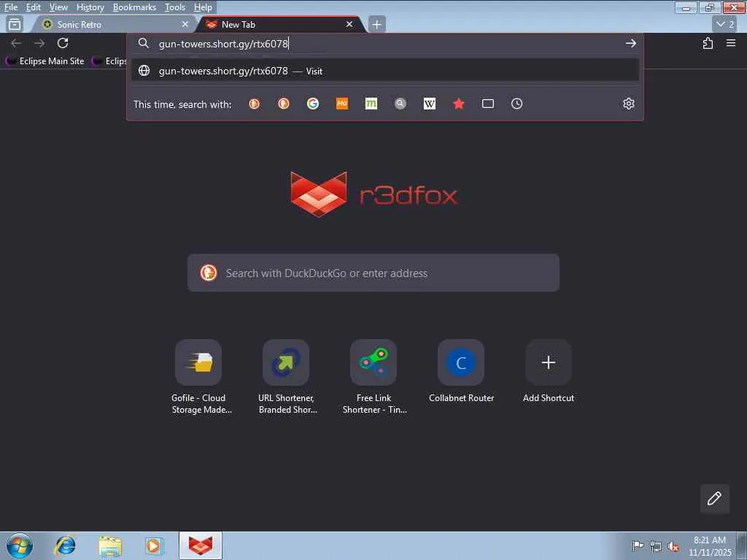Open Windows Explorer from the taskbar
The width and height of the screenshot is (747, 560).
pos(110,545)
